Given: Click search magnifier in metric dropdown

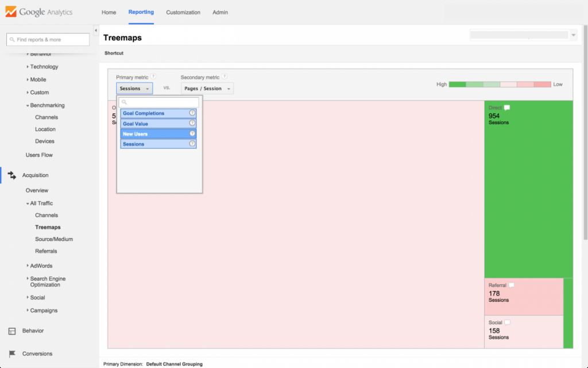Looking at the screenshot, I should 124,102.
